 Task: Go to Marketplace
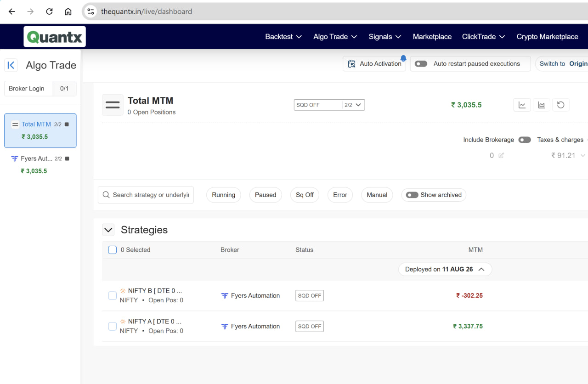coord(432,37)
